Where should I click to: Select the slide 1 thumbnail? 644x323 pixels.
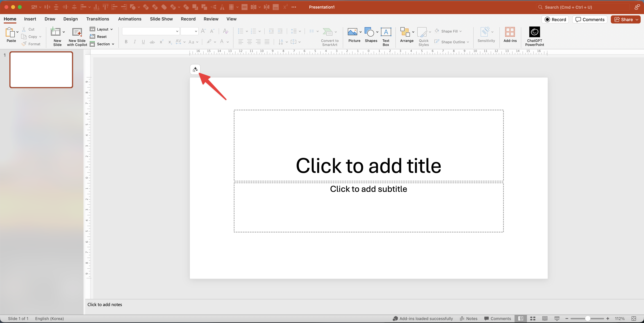click(41, 70)
